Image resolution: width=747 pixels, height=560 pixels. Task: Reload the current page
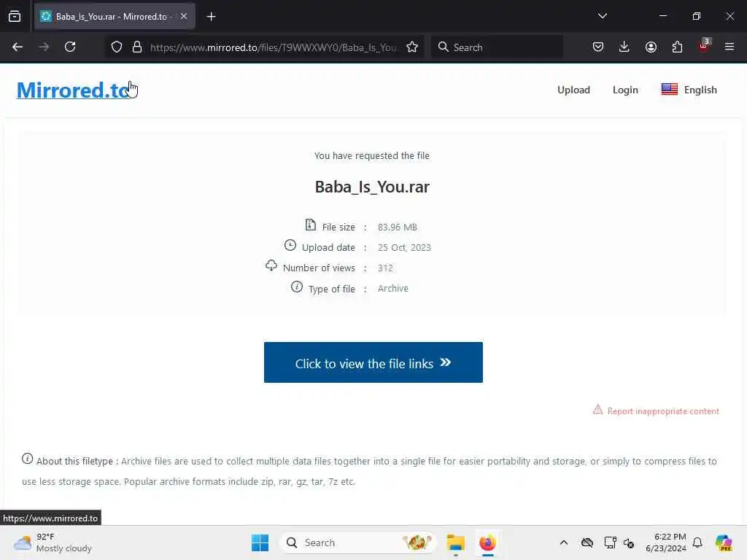(x=70, y=47)
